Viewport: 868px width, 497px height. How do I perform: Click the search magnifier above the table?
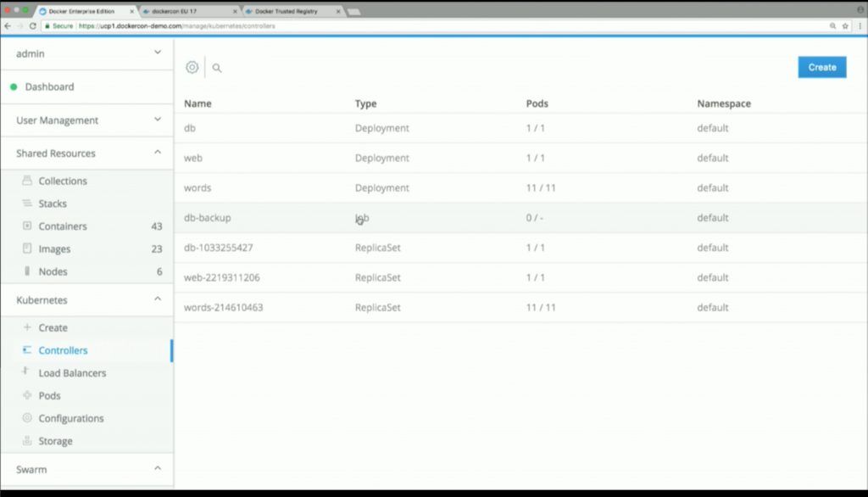(216, 68)
